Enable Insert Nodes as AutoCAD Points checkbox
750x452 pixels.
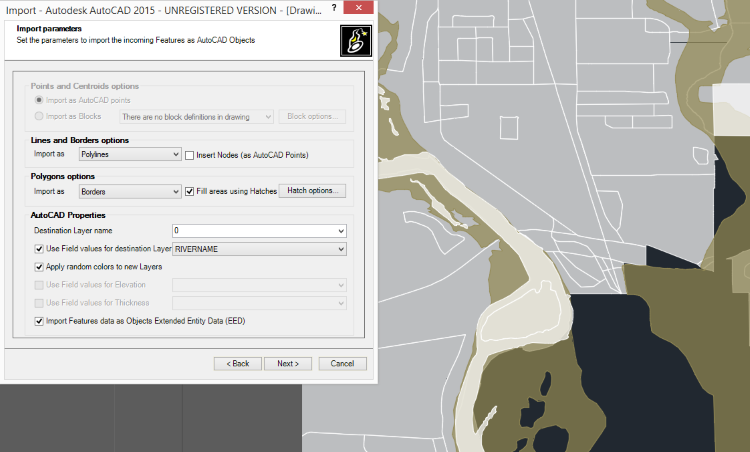[x=189, y=155]
